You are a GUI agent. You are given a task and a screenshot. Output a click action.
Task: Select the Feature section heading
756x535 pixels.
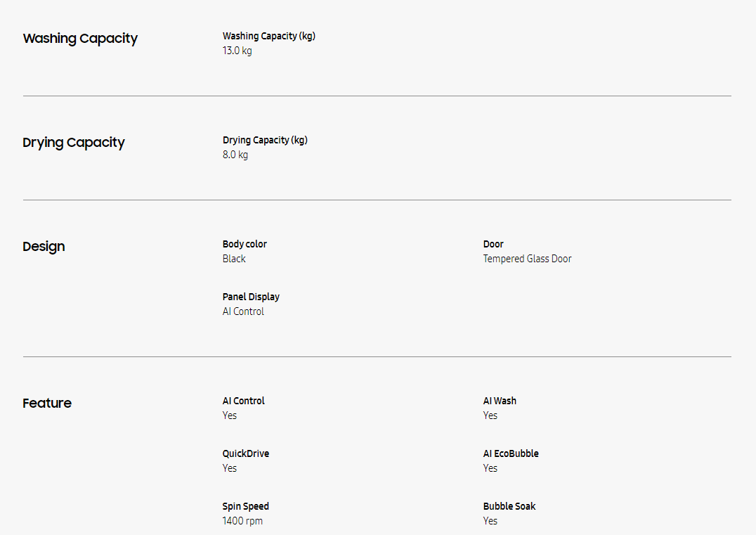pos(47,404)
